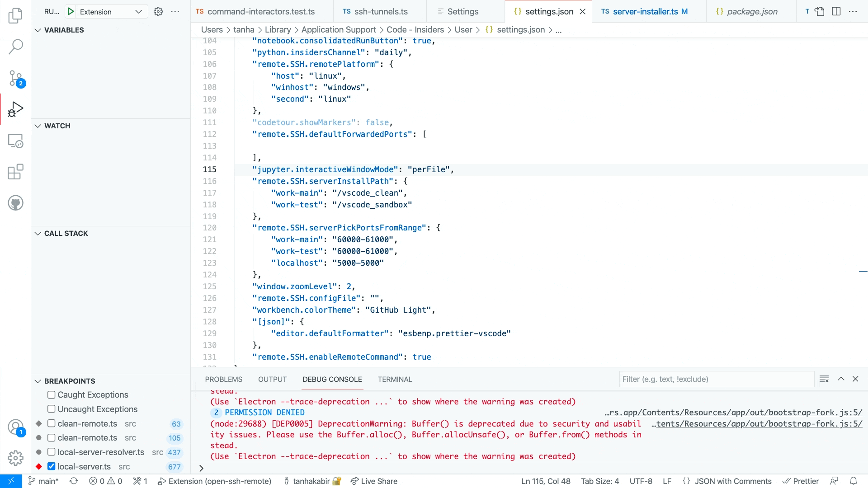Open debug view more actions ellipsis
The height and width of the screenshot is (488, 868).
coord(175,12)
